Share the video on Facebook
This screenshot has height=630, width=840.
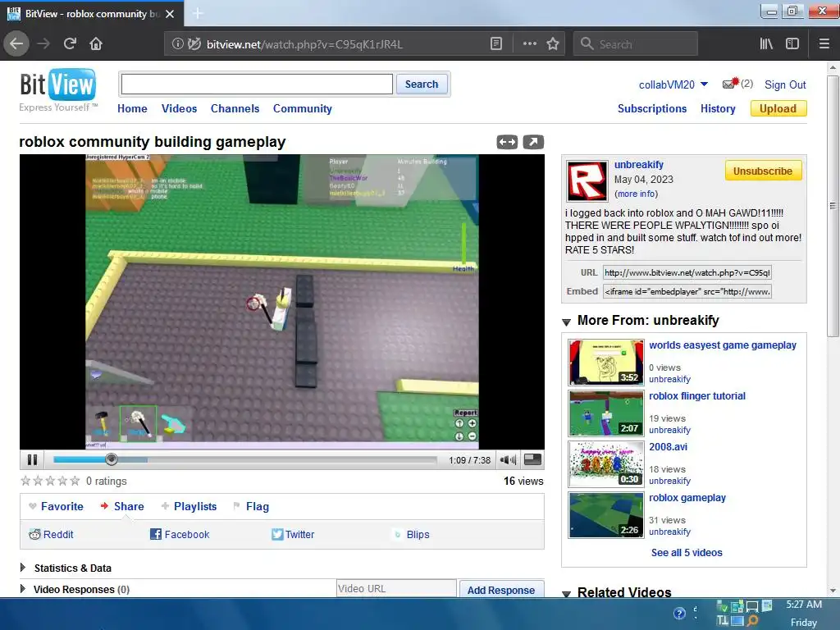tap(180, 534)
